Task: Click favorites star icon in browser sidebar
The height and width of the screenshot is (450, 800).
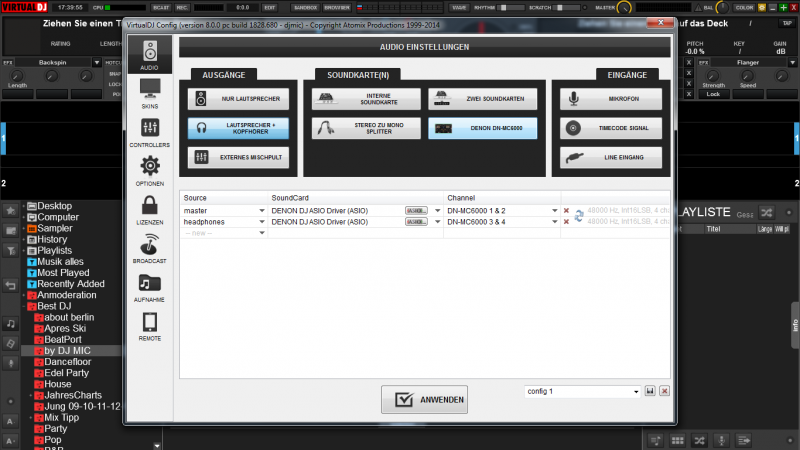Action: pyautogui.click(x=10, y=211)
